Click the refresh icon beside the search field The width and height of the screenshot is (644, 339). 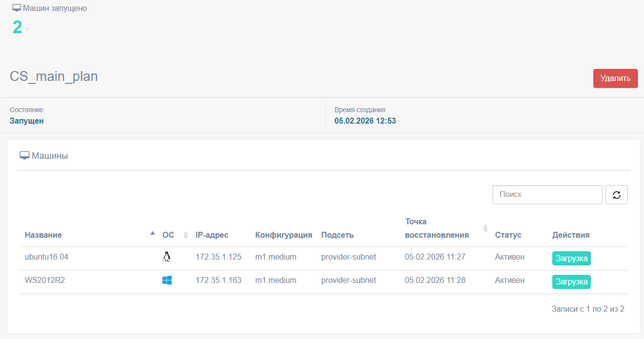point(616,195)
